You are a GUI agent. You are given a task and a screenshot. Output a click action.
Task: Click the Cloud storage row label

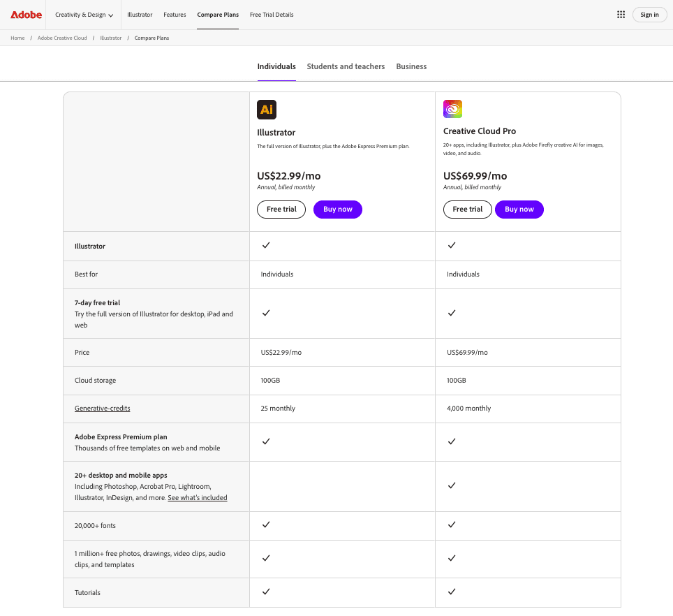[95, 381]
